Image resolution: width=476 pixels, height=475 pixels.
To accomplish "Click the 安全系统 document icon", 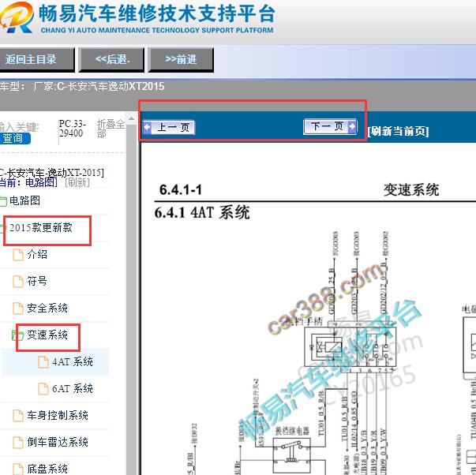I will pyautogui.click(x=18, y=308).
